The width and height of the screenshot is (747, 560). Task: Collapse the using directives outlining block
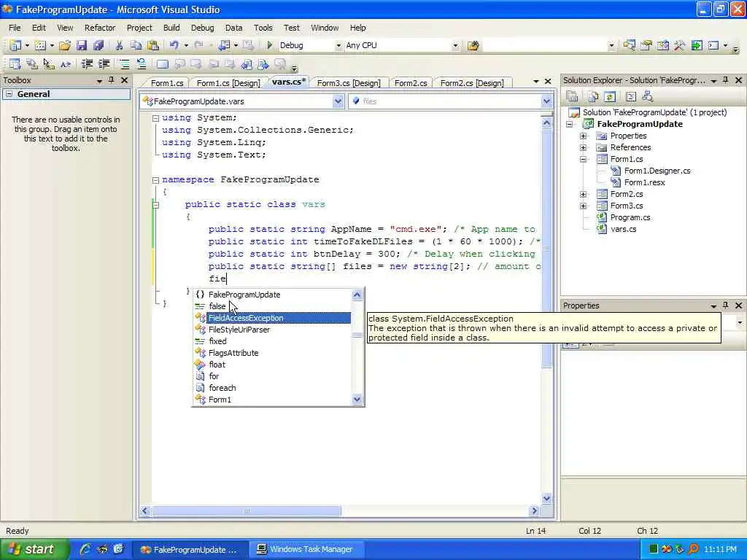(x=155, y=118)
